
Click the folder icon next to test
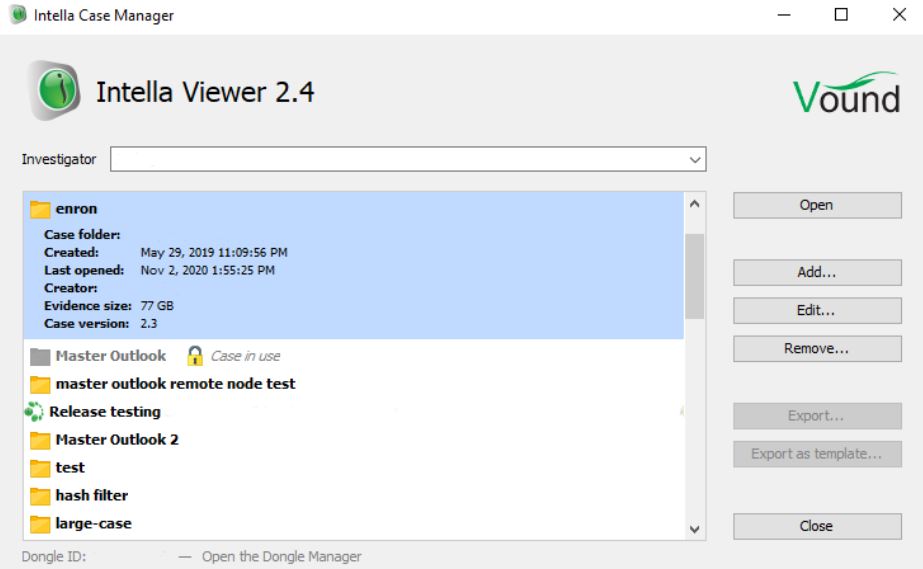pos(40,468)
